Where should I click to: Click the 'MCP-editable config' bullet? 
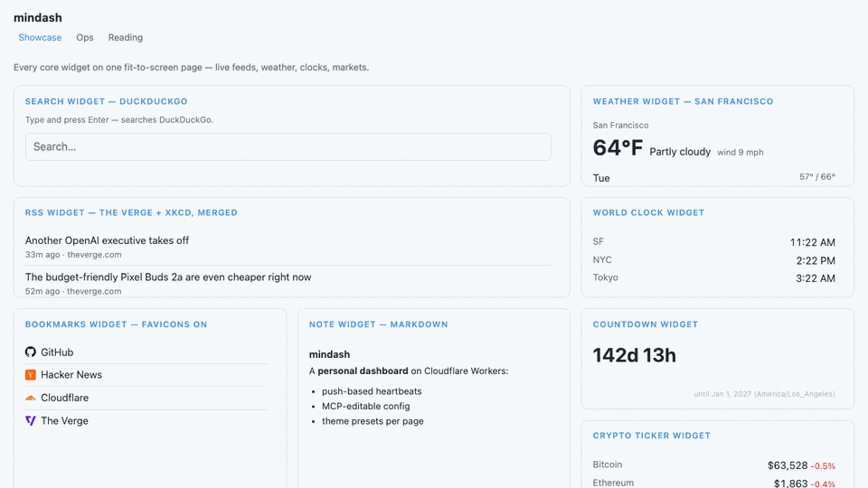pos(366,406)
